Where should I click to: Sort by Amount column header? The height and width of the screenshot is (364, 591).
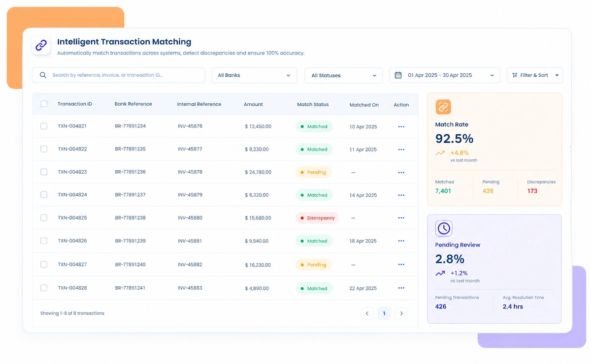253,104
